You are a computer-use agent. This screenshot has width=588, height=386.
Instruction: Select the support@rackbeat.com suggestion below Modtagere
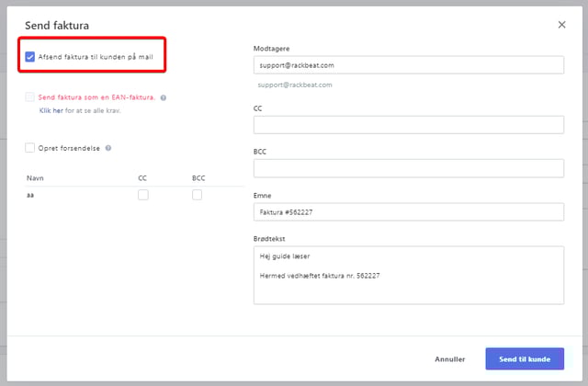click(293, 85)
